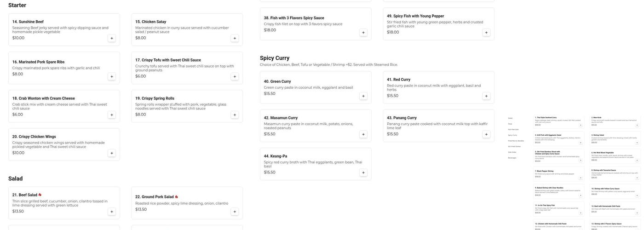Select Beverages in the small category sidebar
Image resolution: width=644 pixels, height=230 pixels.
pyautogui.click(x=512, y=158)
